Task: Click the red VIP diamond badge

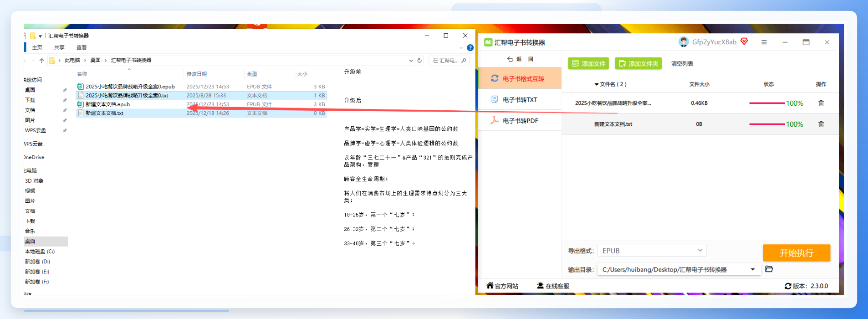Action: click(x=744, y=41)
